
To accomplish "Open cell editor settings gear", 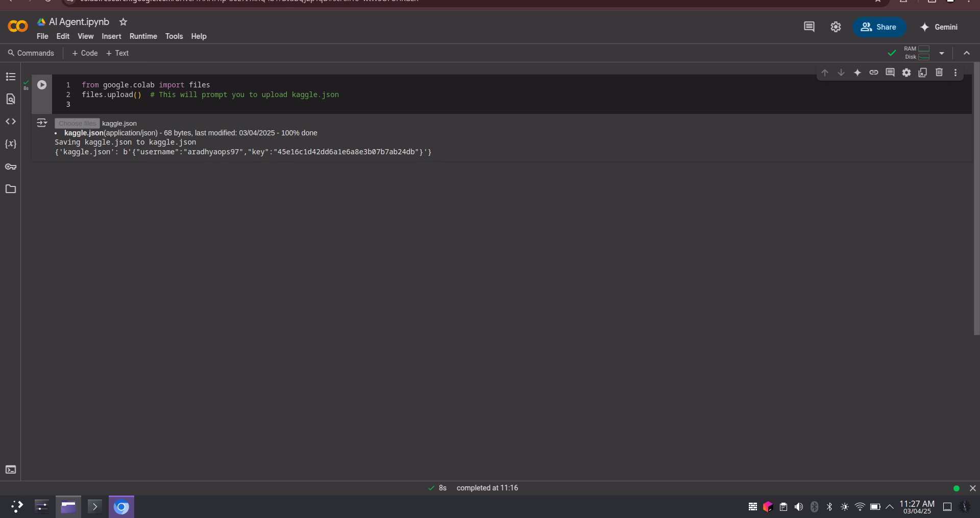I will tap(906, 73).
